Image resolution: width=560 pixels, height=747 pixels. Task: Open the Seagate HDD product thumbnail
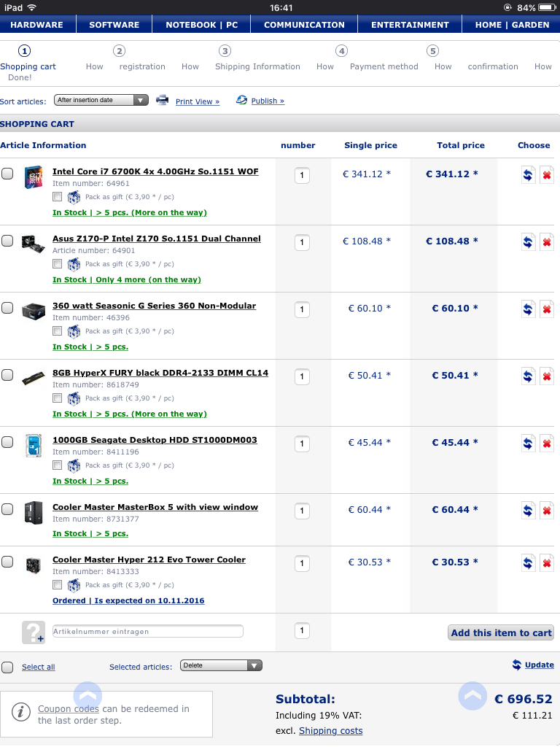tap(34, 446)
